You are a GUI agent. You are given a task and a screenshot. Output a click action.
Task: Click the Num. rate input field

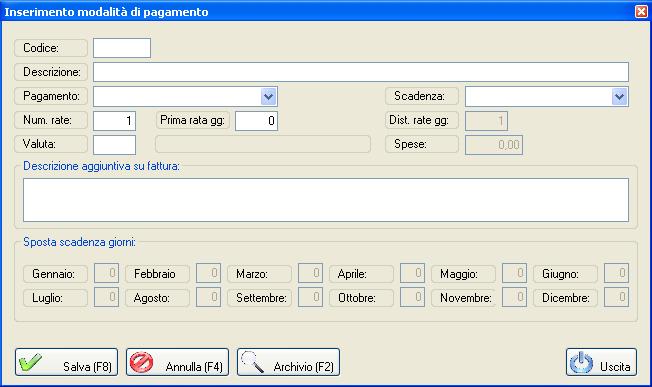[114, 121]
